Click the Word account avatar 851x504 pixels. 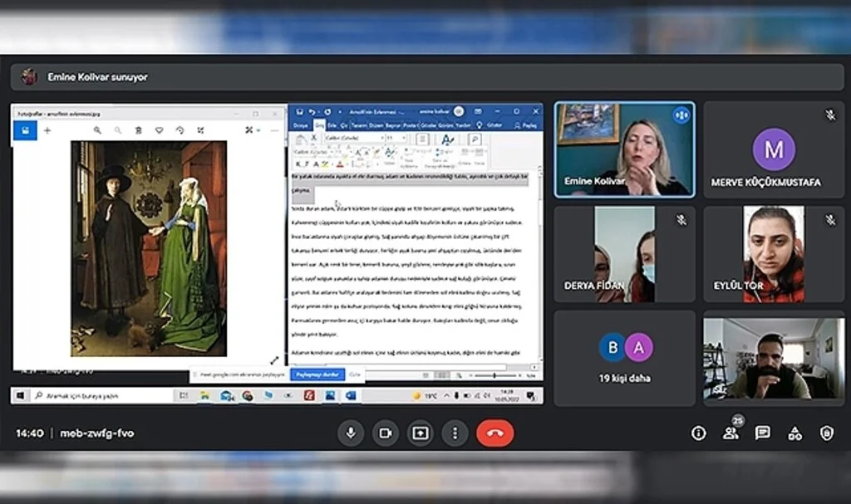click(459, 111)
